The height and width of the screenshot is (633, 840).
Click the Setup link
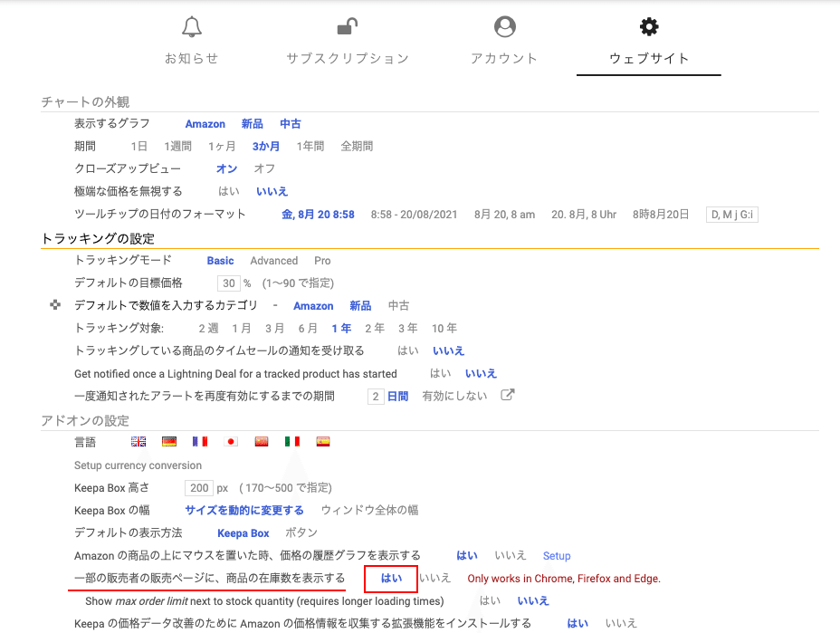pyautogui.click(x=557, y=555)
